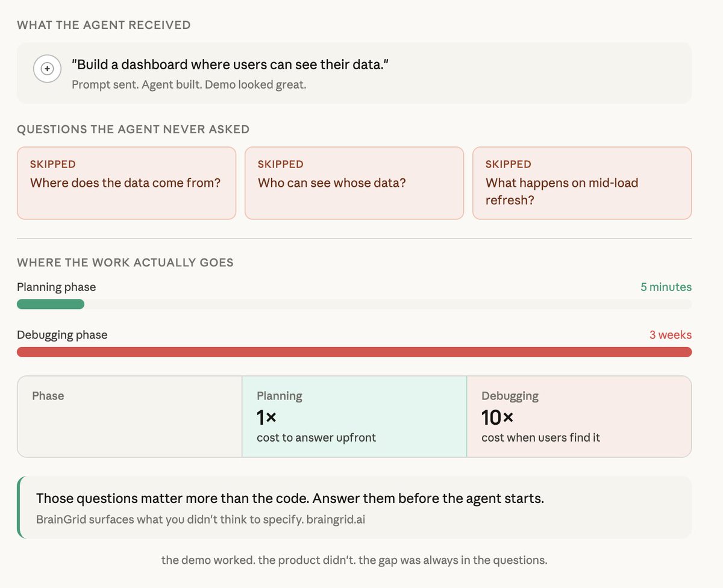723x588 pixels.
Task: Open the braingrid.ai link text
Action: [336, 519]
